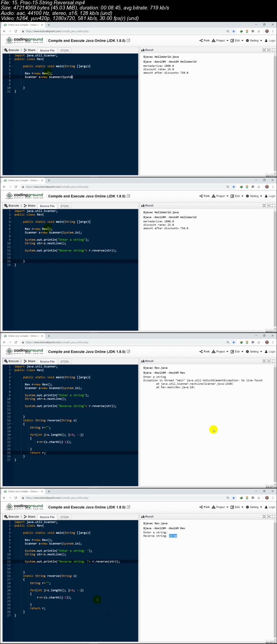Open the Chrome three-dot menu in the first frame
Screen dimensions: 277x644
[x=273, y=31]
